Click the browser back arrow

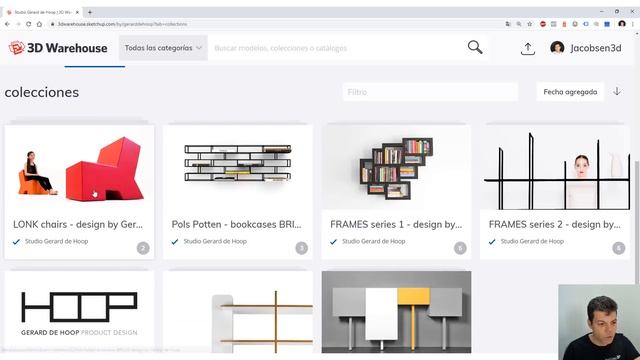[7, 24]
